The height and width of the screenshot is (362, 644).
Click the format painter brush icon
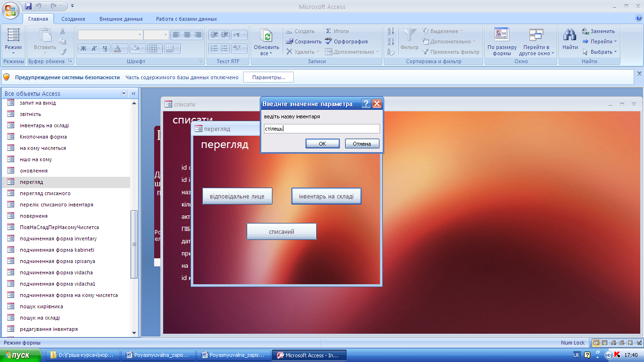click(63, 52)
